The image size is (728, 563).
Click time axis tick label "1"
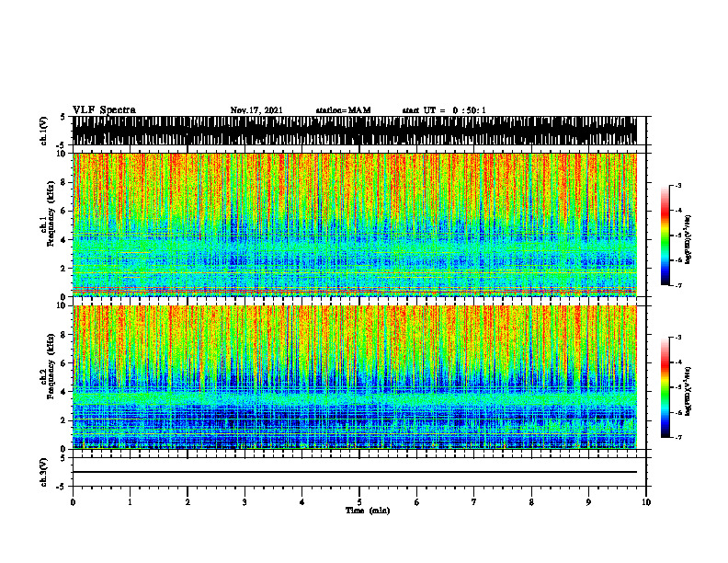pyautogui.click(x=130, y=502)
